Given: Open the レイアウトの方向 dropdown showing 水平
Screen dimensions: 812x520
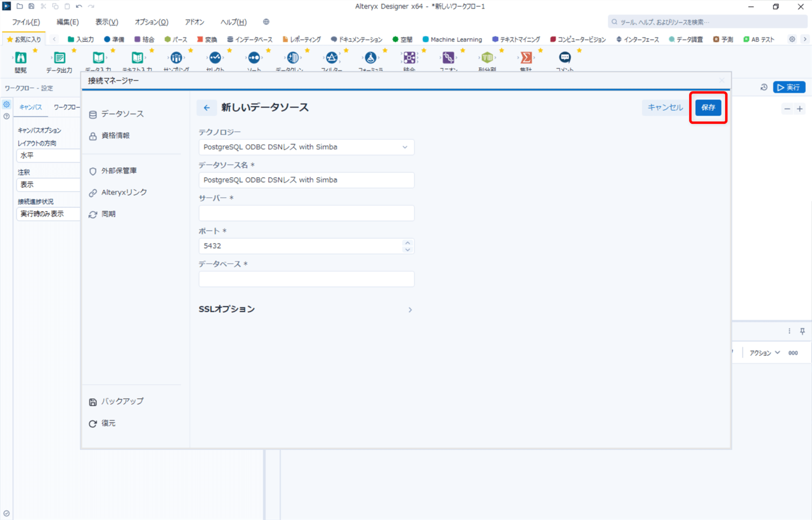Looking at the screenshot, I should tap(48, 155).
